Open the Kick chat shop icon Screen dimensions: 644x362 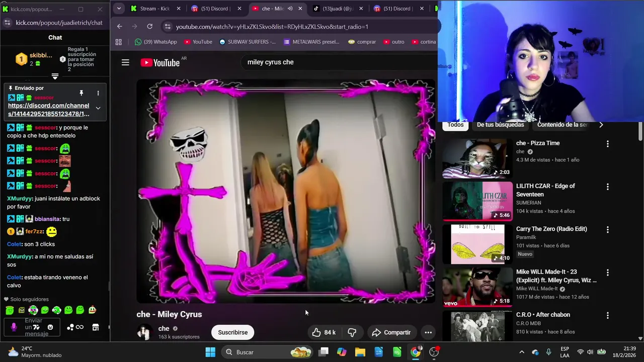click(96, 327)
